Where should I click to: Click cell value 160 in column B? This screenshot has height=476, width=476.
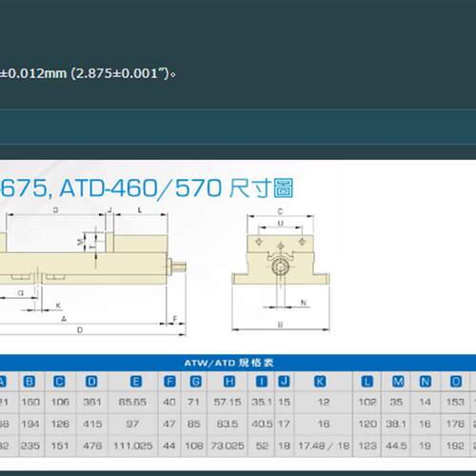point(30,403)
